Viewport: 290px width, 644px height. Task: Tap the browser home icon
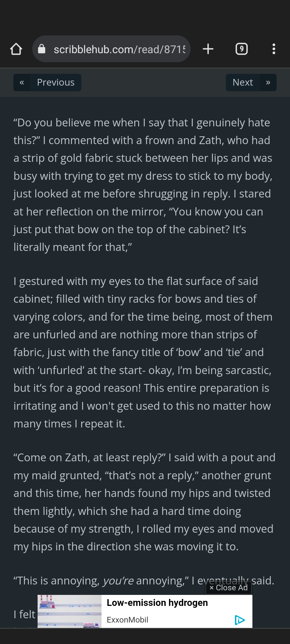click(x=16, y=49)
